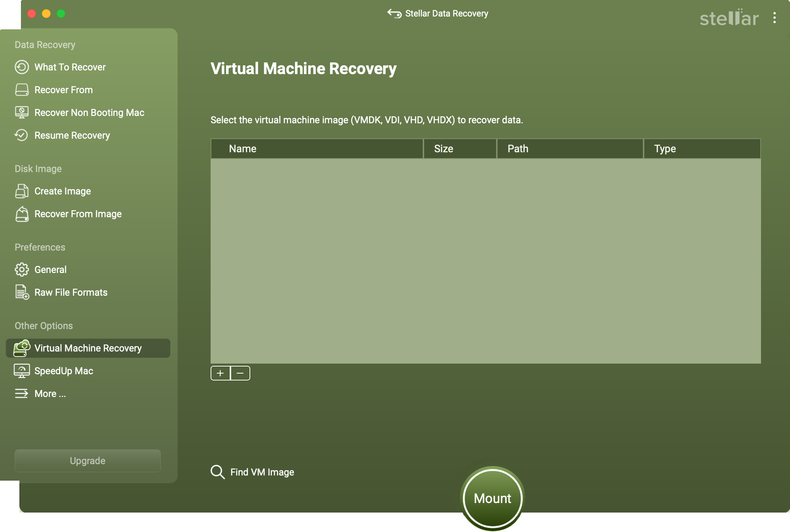This screenshot has height=532, width=790.
Task: Sort by the Size column header
Action: coord(460,149)
